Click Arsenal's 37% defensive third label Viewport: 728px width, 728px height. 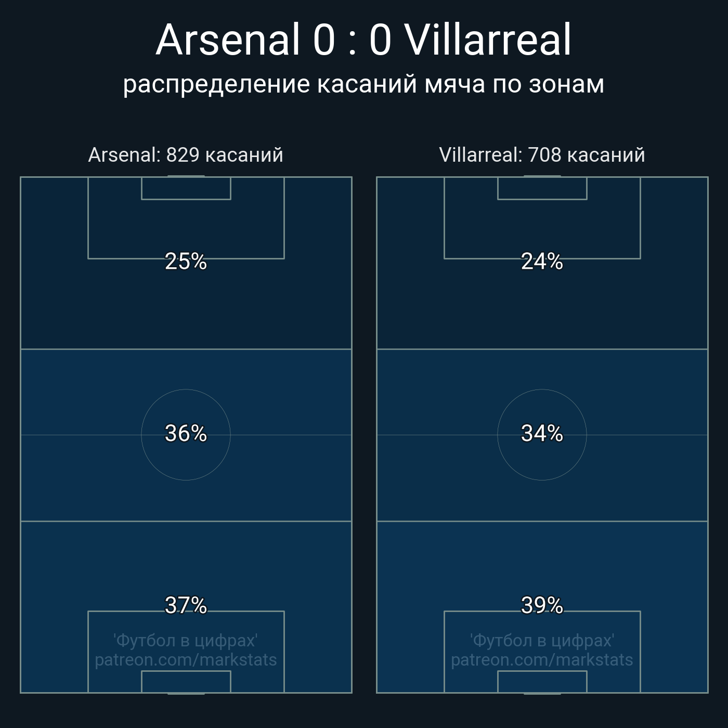186,605
